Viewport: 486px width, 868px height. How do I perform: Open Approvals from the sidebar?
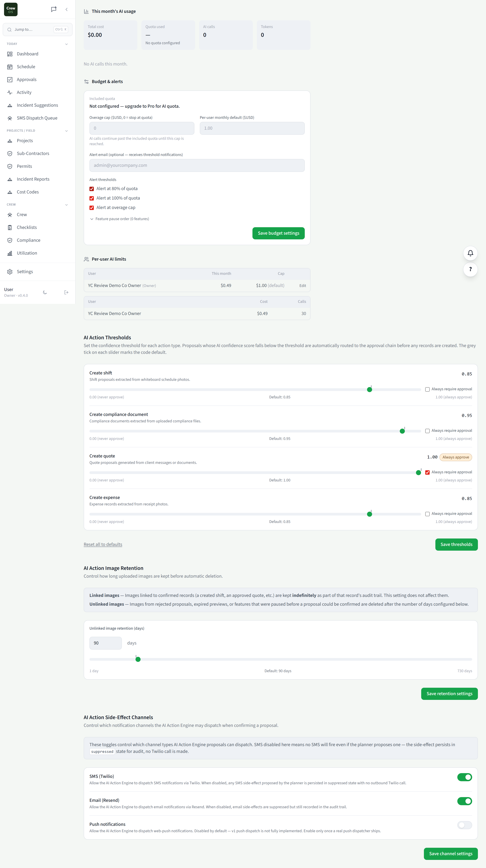click(x=37, y=80)
